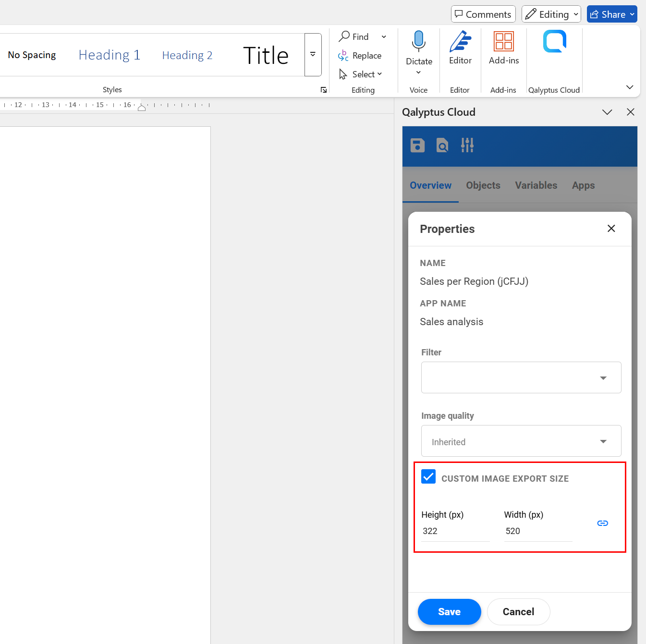This screenshot has height=644, width=646.
Task: Apply the Heading 1 style
Action: [x=109, y=55]
